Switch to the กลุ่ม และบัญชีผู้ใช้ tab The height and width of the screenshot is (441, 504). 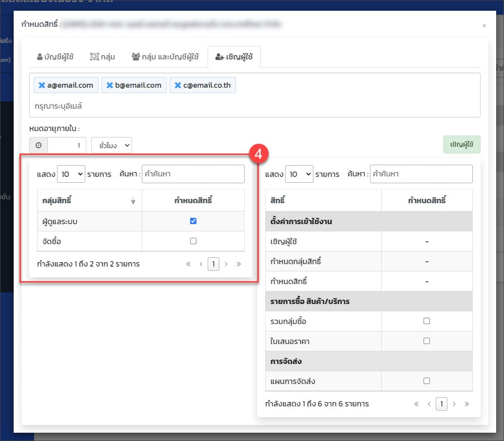(165, 57)
